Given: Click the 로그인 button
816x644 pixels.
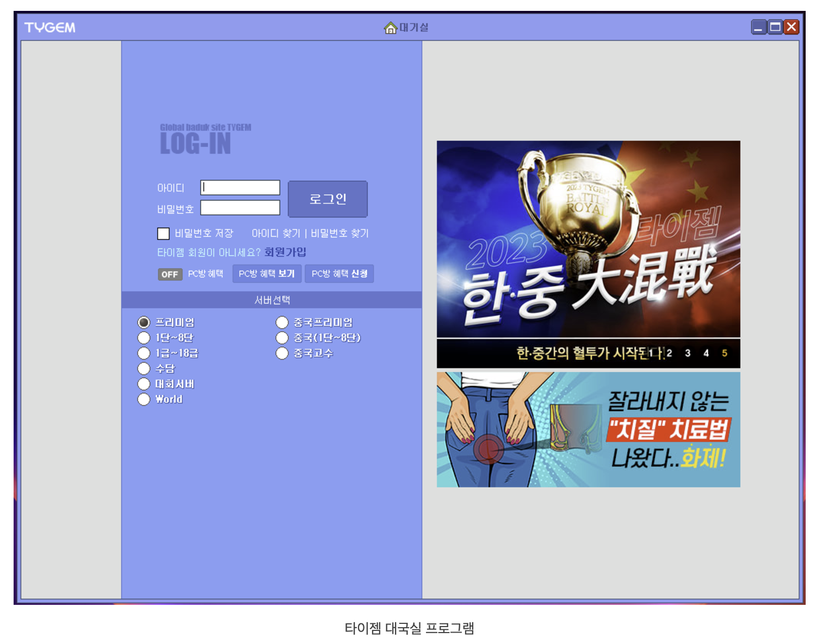Looking at the screenshot, I should pyautogui.click(x=327, y=199).
